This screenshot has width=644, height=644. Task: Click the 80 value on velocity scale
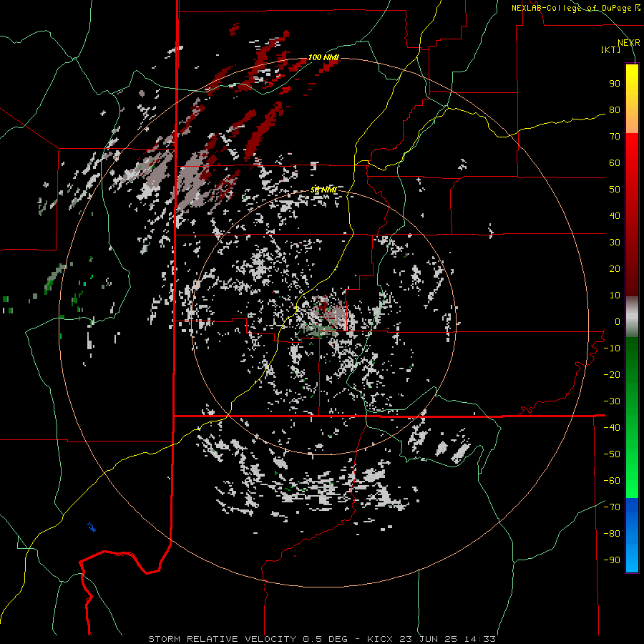(615, 109)
